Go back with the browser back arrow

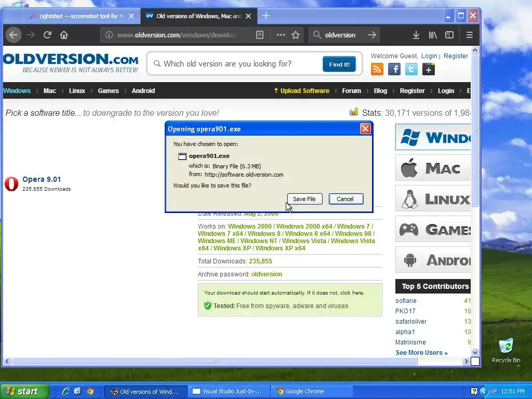point(14,35)
